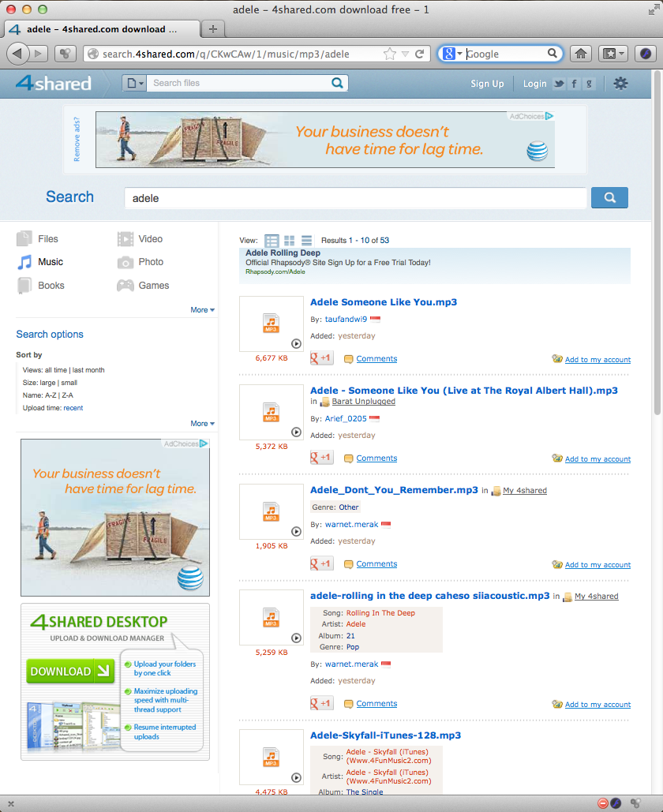The width and height of the screenshot is (663, 812).
Task: Click the blue search magnifier button
Action: [x=609, y=198]
